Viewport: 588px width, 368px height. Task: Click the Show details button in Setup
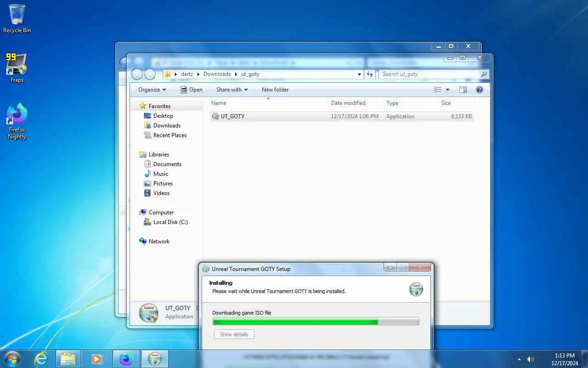234,334
